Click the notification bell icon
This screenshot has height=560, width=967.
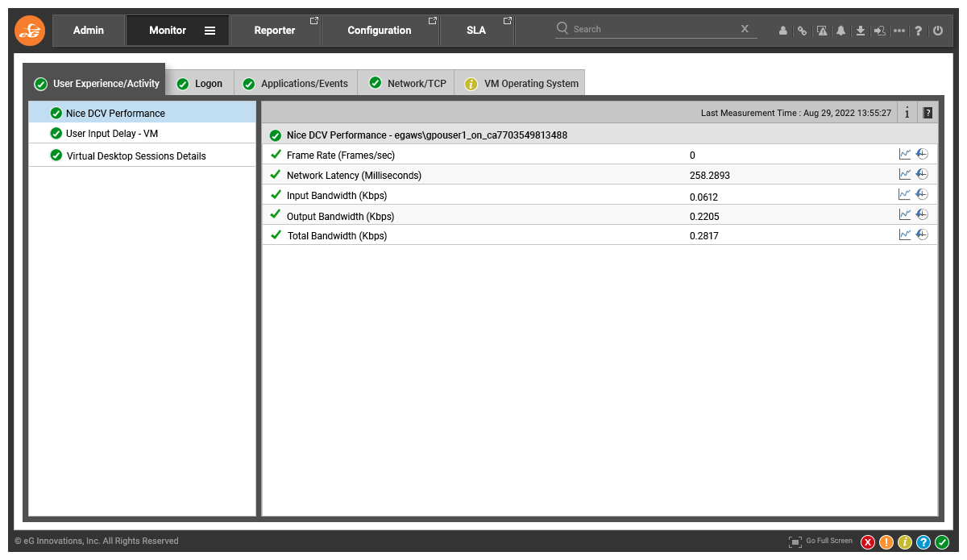point(841,31)
